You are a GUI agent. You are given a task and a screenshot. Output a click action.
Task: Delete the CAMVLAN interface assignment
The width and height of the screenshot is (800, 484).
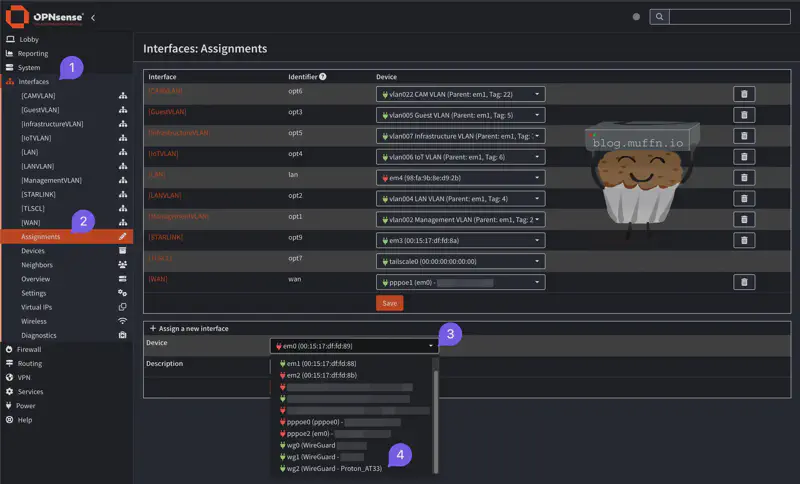744,94
